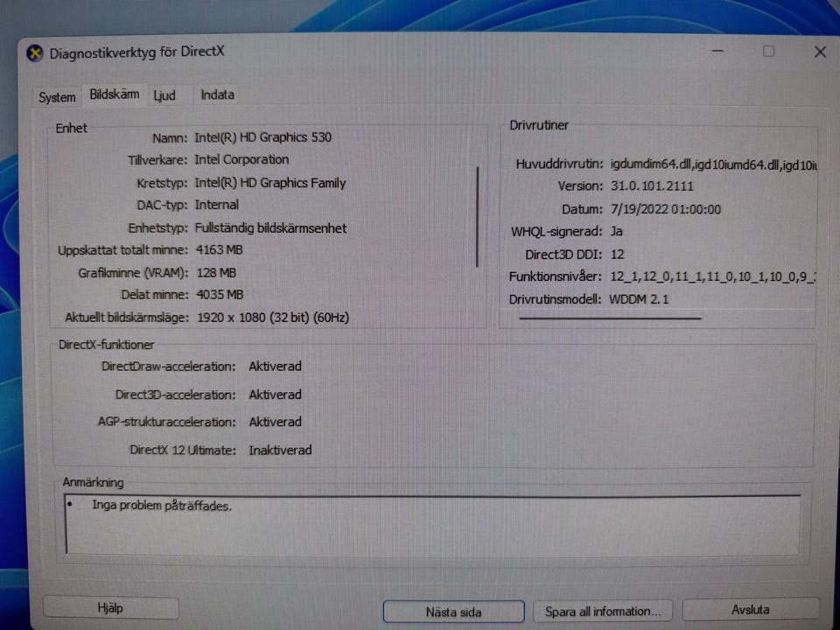Click the driver file list igdumdim64.dll
The image size is (840, 630).
pos(714,164)
